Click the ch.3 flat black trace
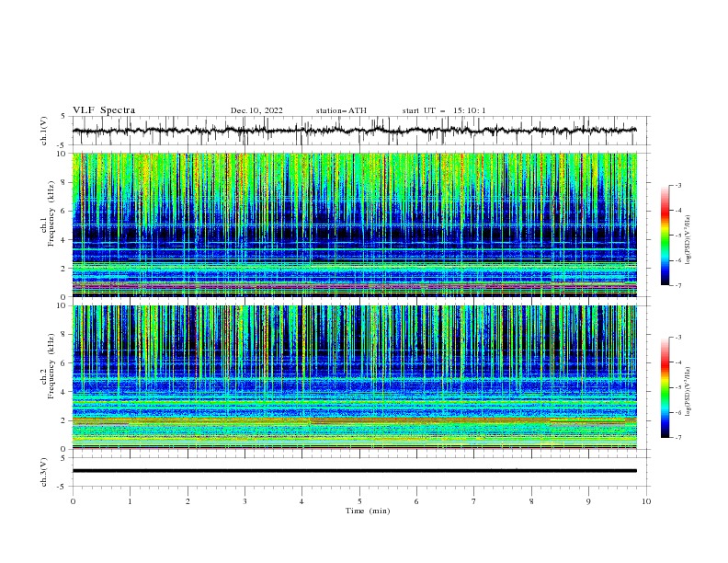 pyautogui.click(x=354, y=471)
